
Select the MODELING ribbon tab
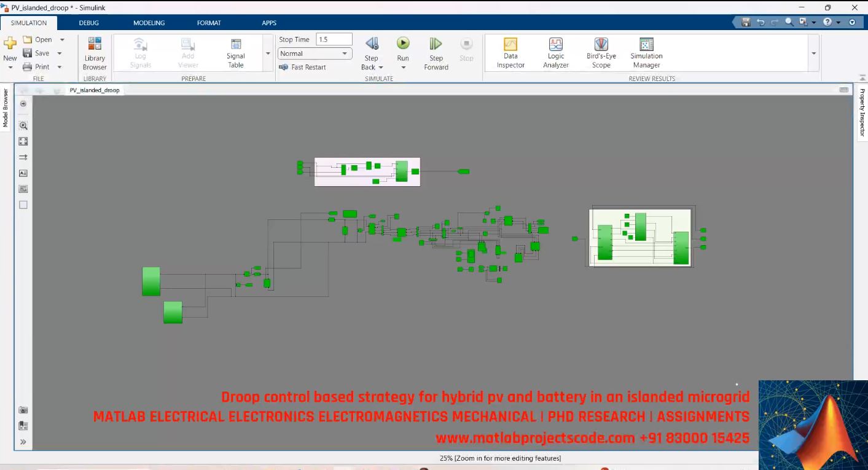(x=148, y=22)
